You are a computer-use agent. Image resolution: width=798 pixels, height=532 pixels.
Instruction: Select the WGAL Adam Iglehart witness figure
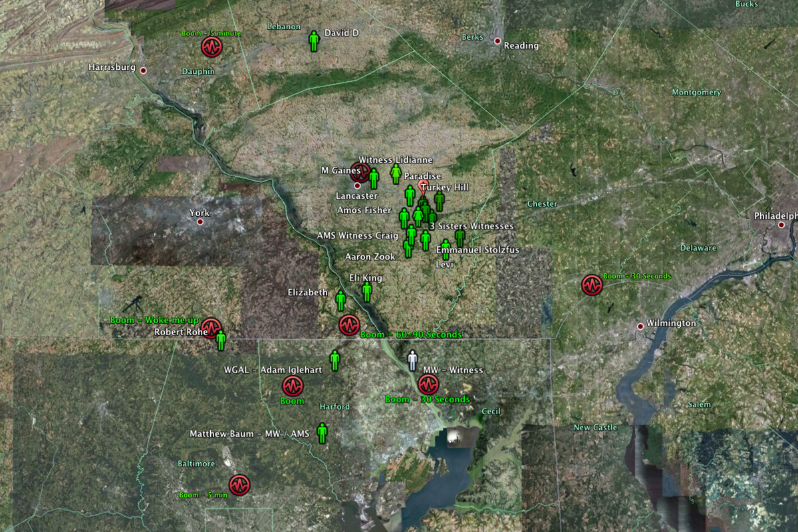(335, 360)
